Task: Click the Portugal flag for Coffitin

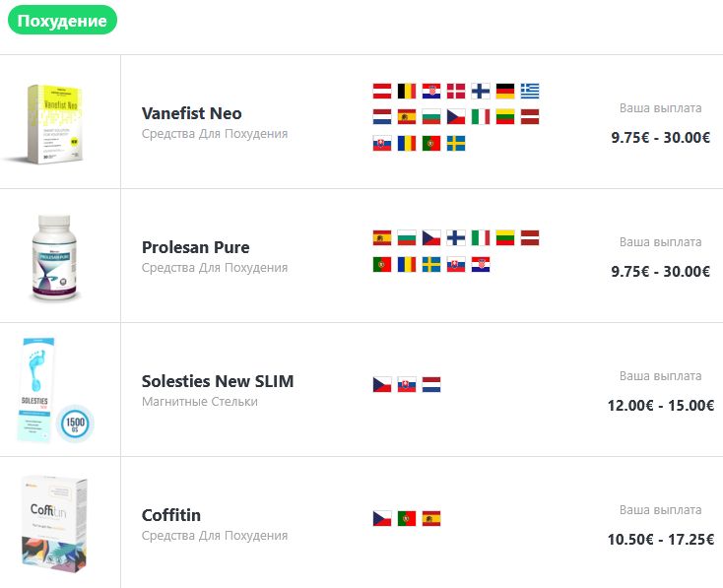Action: [x=407, y=518]
